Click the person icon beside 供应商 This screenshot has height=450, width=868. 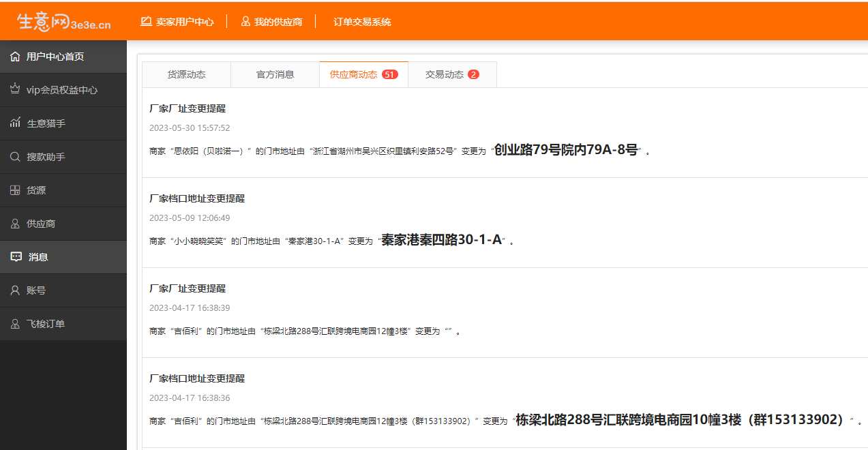pyautogui.click(x=15, y=224)
